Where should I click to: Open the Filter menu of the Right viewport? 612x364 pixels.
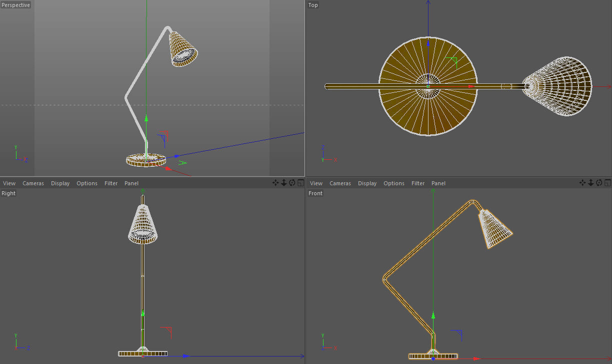pos(111,183)
